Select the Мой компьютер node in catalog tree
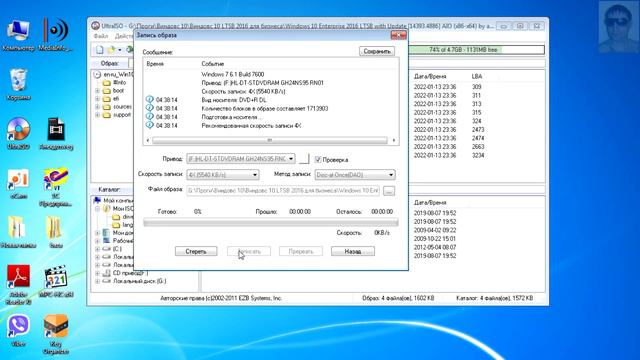The width and height of the screenshot is (640, 360). point(113,200)
